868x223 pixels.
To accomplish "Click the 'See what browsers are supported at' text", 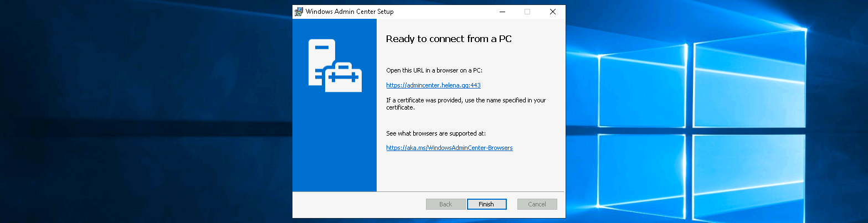I will tap(435, 133).
